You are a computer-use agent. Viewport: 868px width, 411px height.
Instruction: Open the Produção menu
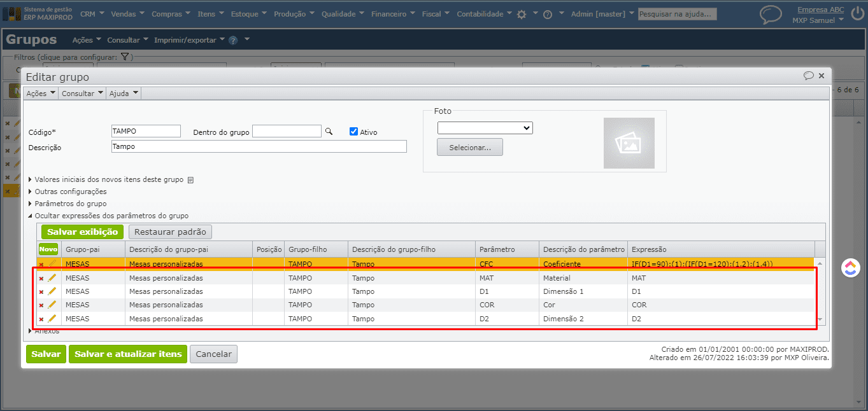point(295,14)
